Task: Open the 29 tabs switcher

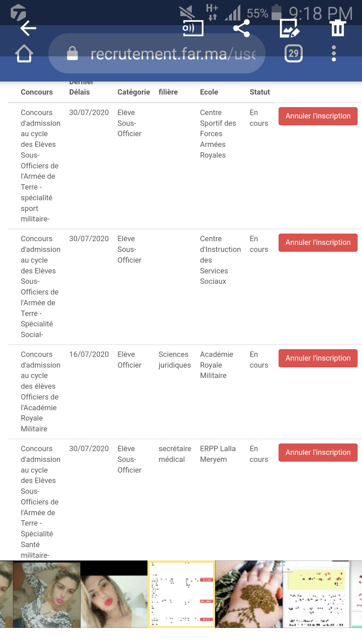Action: click(293, 53)
